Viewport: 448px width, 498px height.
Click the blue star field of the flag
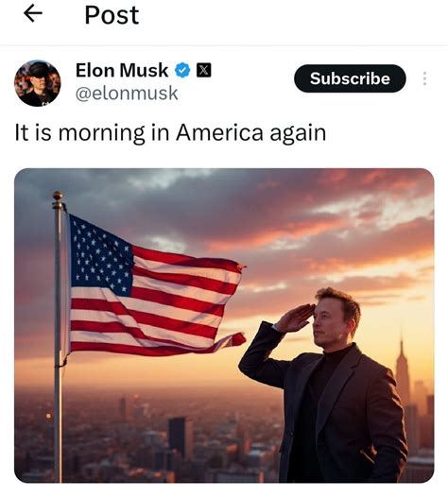click(x=101, y=256)
